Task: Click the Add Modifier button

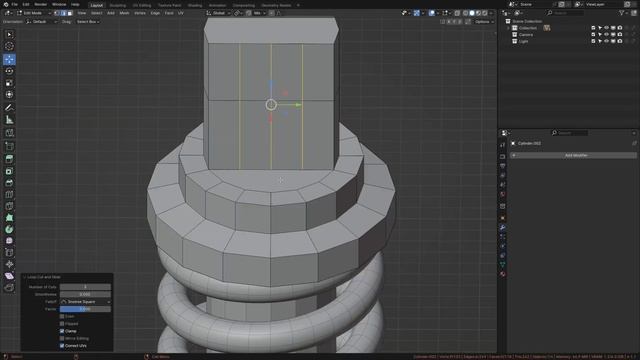Action: coord(573,156)
